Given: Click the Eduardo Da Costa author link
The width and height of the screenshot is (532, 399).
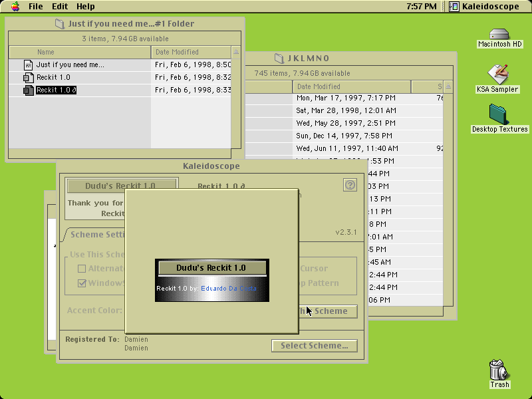Looking at the screenshot, I should tap(229, 289).
